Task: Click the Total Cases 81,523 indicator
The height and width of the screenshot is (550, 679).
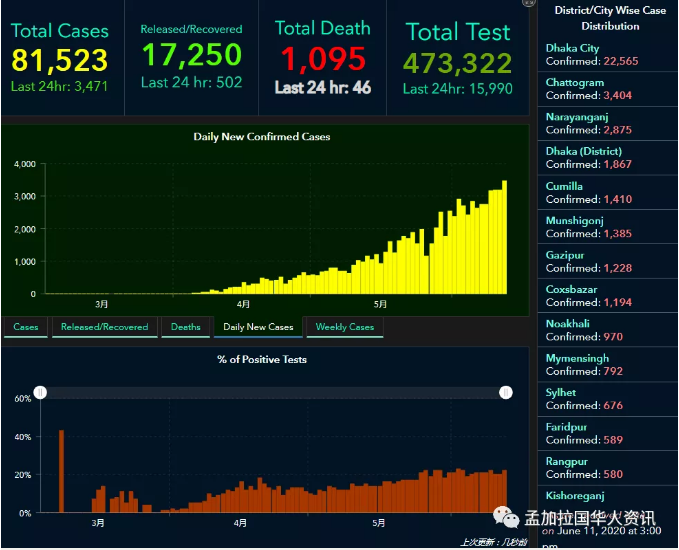Action: [x=60, y=58]
